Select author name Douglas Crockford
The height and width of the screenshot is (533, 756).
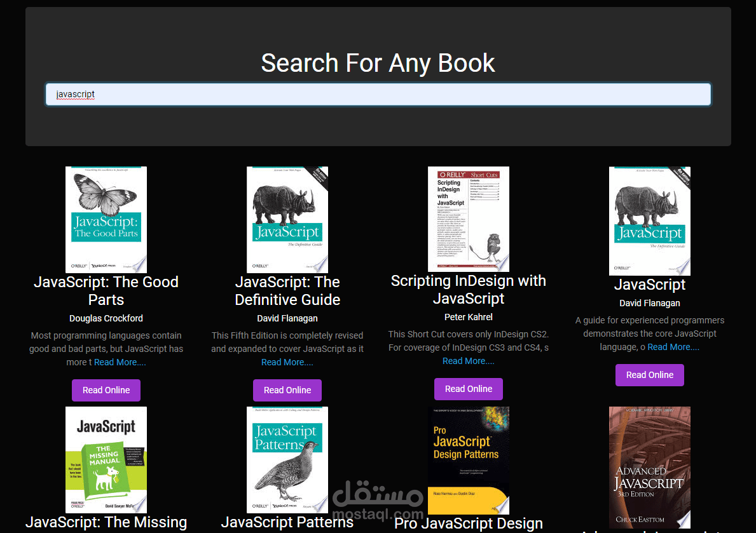click(106, 318)
